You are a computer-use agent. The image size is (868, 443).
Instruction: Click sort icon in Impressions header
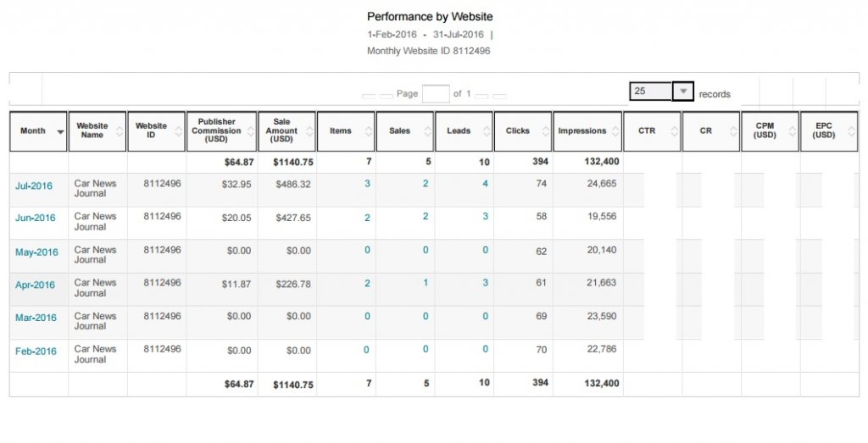point(615,131)
